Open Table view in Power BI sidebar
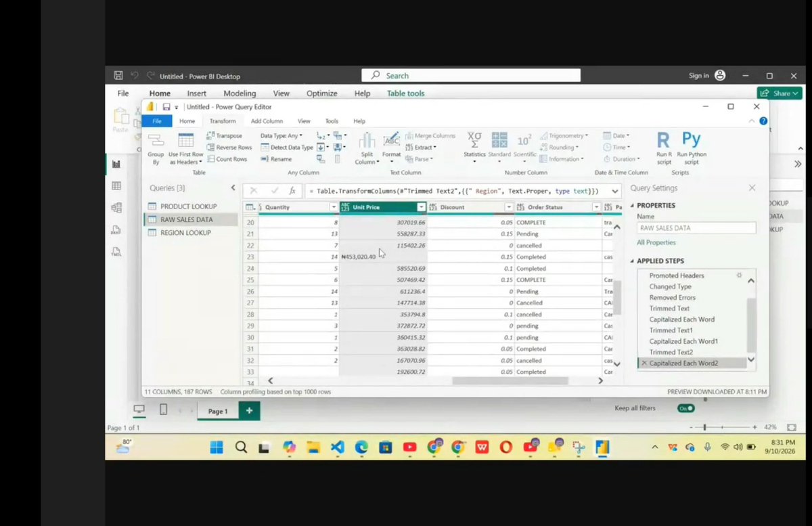This screenshot has height=526, width=812. 116,186
